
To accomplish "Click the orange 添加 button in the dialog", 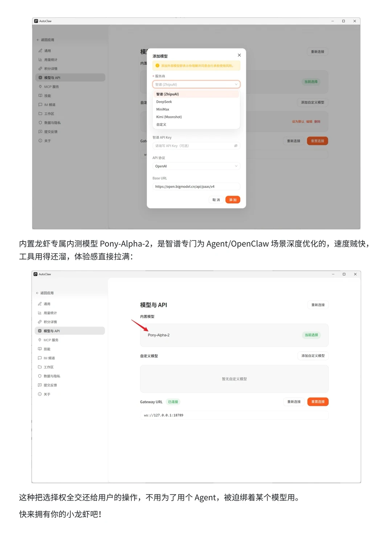I will (x=233, y=200).
